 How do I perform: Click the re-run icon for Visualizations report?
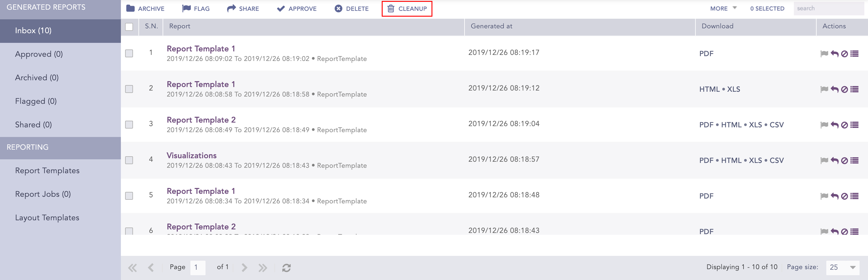(x=834, y=161)
